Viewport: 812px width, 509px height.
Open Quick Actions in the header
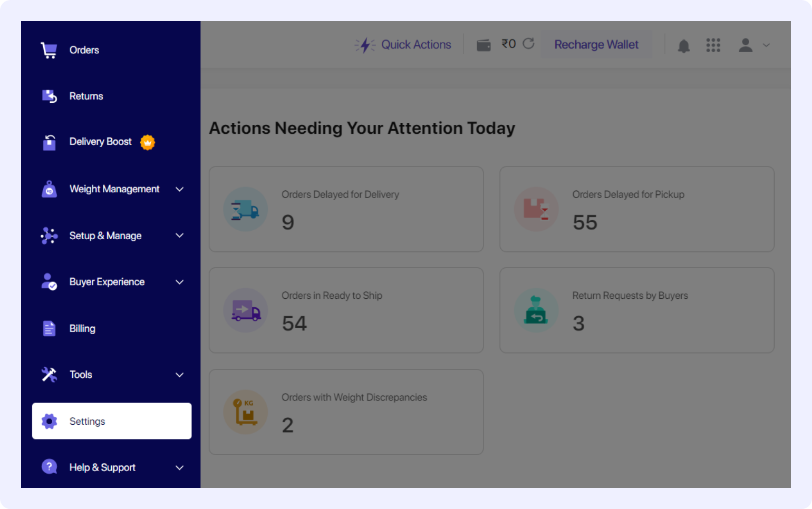pos(403,45)
